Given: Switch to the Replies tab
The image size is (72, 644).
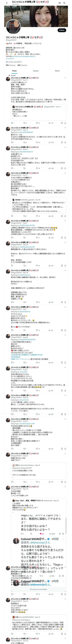Looking at the screenshot, I should pos(36,71).
